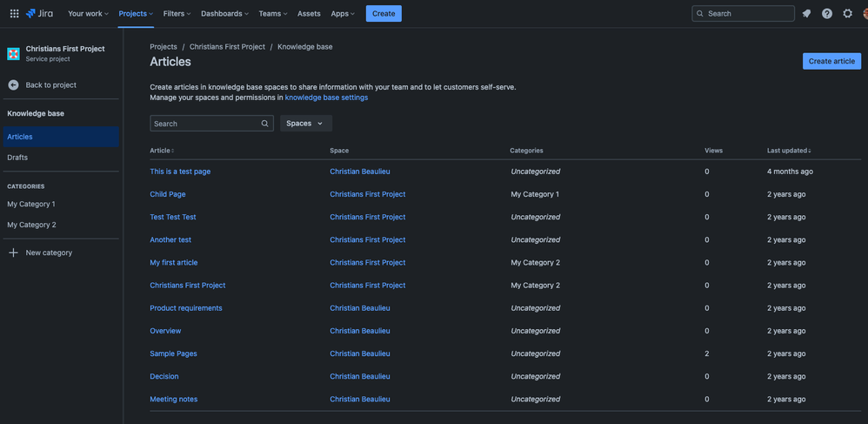
Task: Open the help question mark icon
Action: pyautogui.click(x=827, y=13)
